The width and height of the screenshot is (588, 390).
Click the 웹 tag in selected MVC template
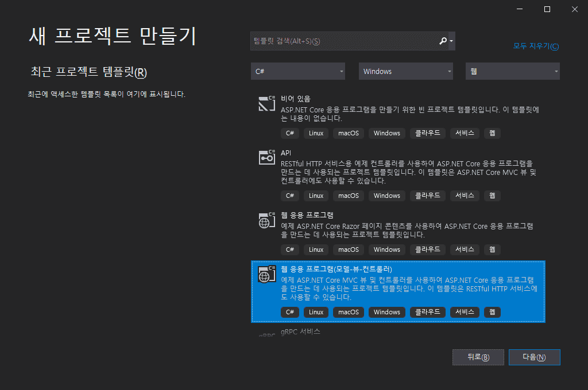pyautogui.click(x=492, y=312)
